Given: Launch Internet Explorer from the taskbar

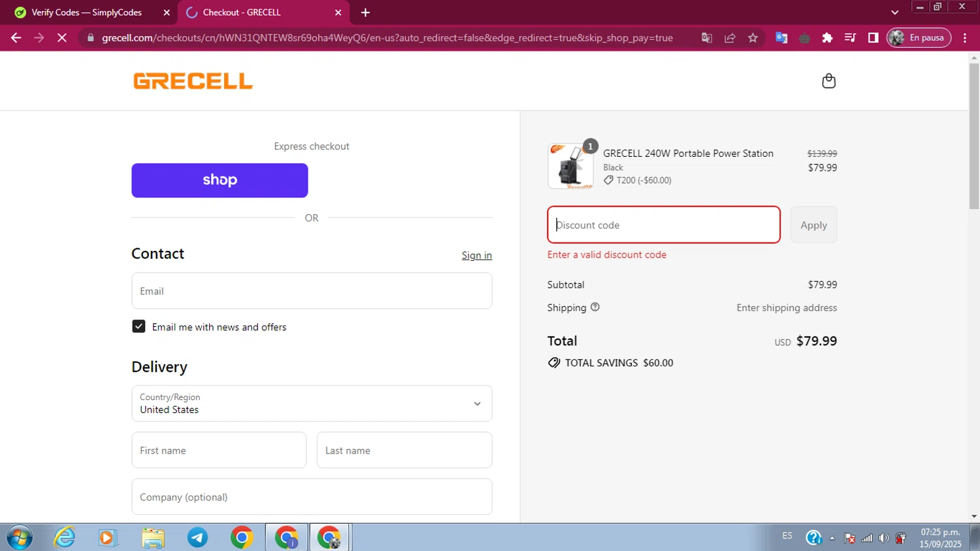Looking at the screenshot, I should click(65, 537).
